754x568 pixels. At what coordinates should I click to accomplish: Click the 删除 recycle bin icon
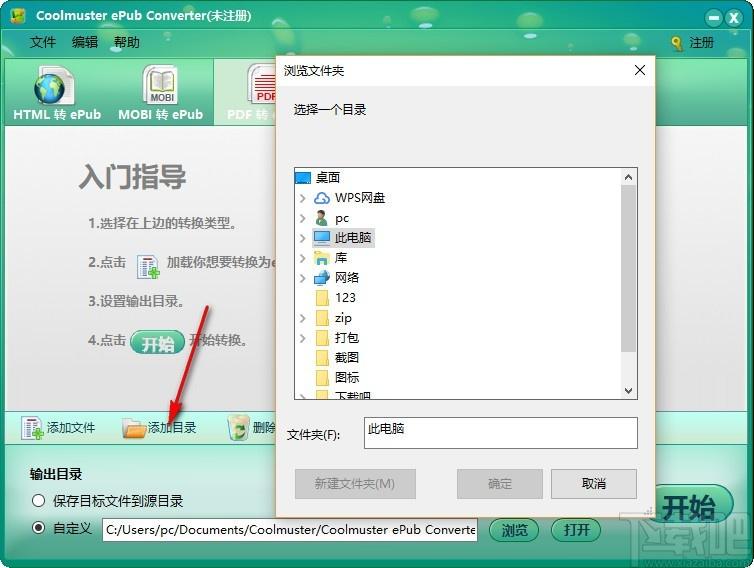(x=238, y=428)
